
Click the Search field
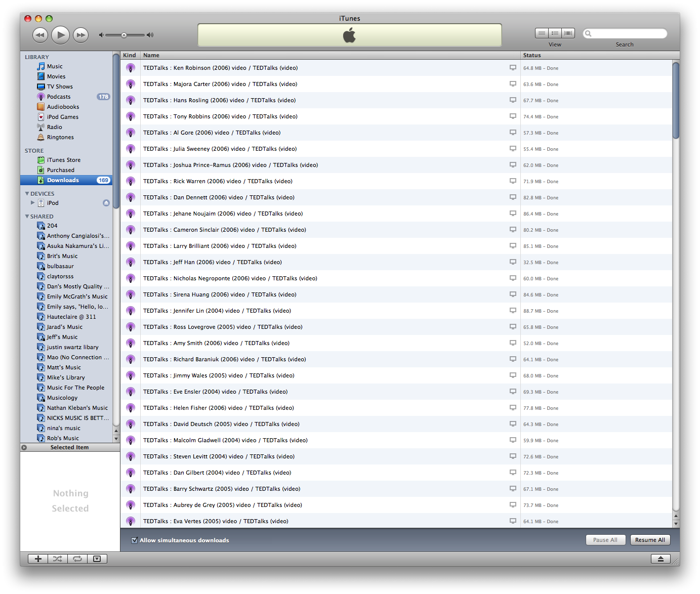(x=625, y=33)
